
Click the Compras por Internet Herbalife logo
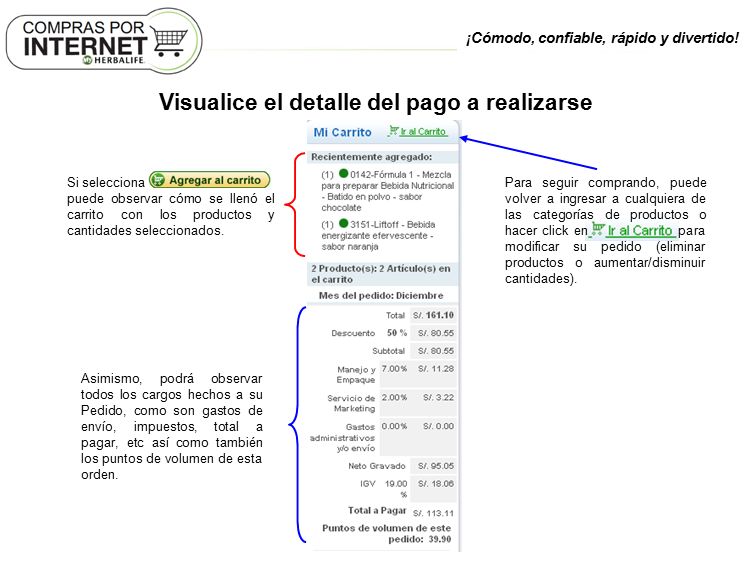click(x=104, y=41)
